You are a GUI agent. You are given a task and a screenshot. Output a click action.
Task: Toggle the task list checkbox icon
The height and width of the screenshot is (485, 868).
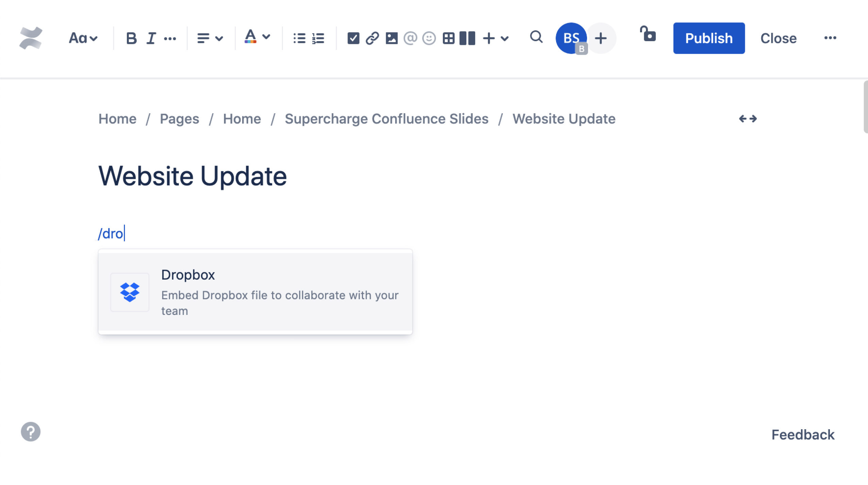pyautogui.click(x=352, y=38)
